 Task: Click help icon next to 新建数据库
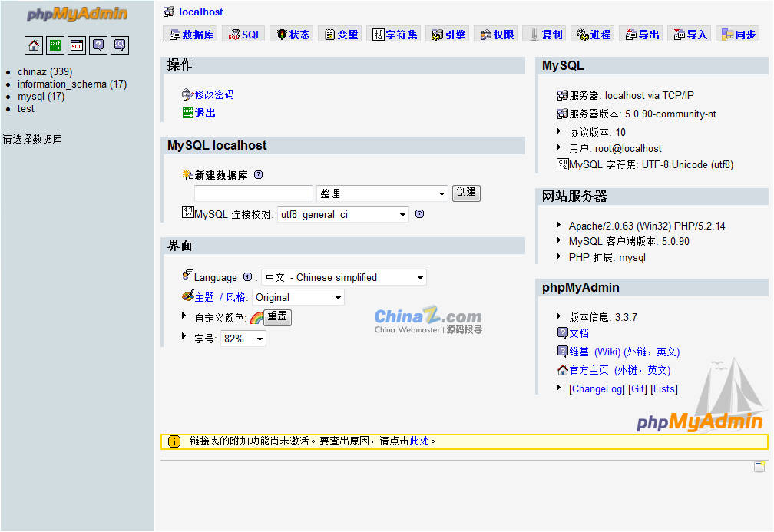[258, 175]
